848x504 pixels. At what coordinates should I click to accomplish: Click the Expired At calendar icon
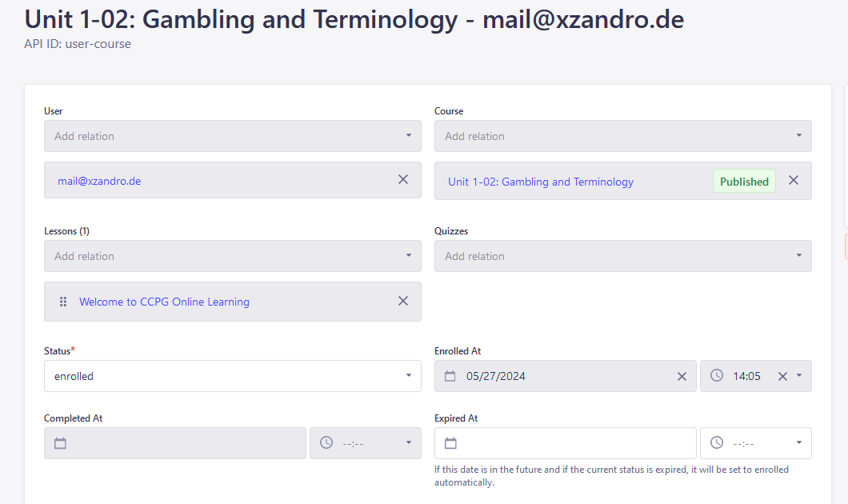(x=450, y=443)
